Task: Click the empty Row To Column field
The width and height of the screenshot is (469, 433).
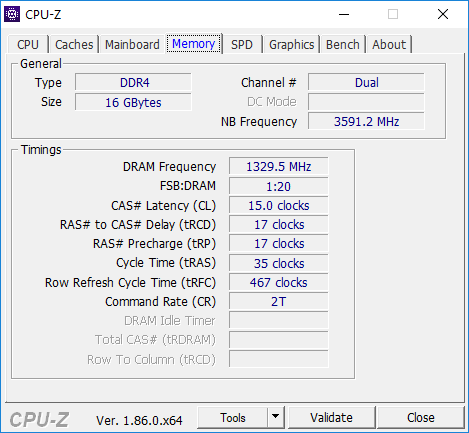Action: pyautogui.click(x=279, y=359)
